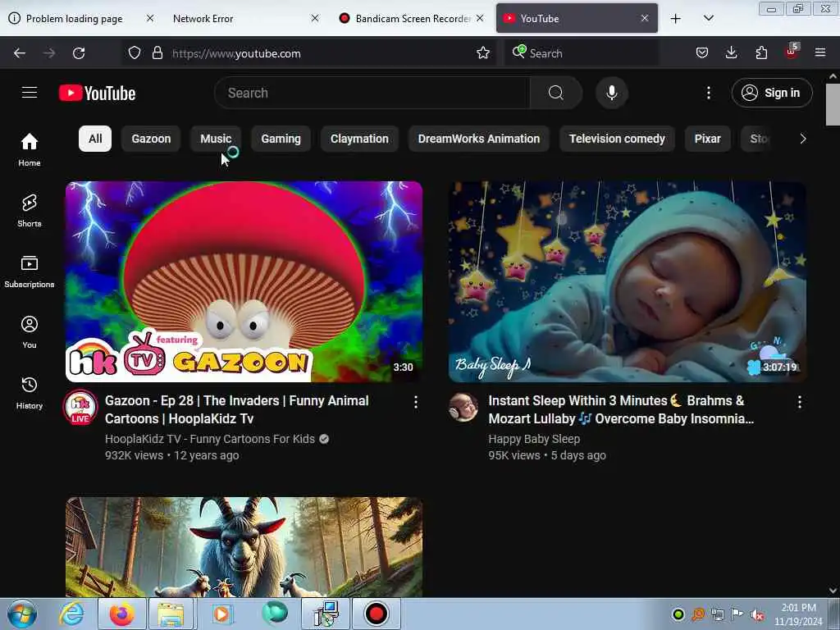Open Windows Media Player taskbar icon
This screenshot has height=630, width=840.
point(221,614)
